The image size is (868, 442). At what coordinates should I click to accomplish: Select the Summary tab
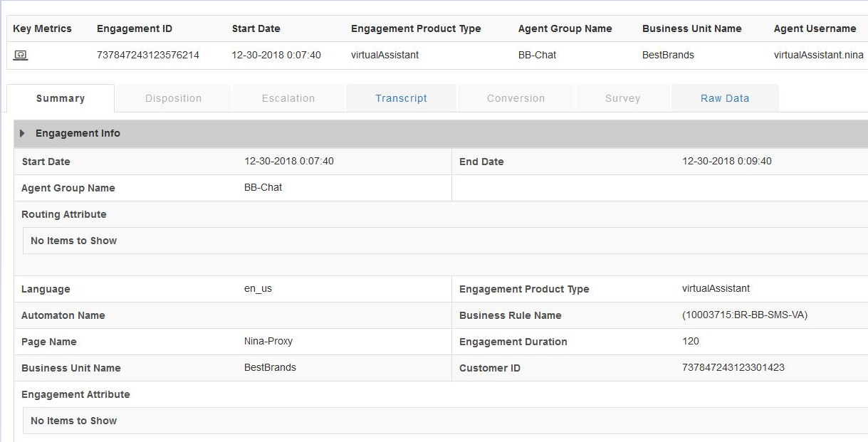coord(61,98)
